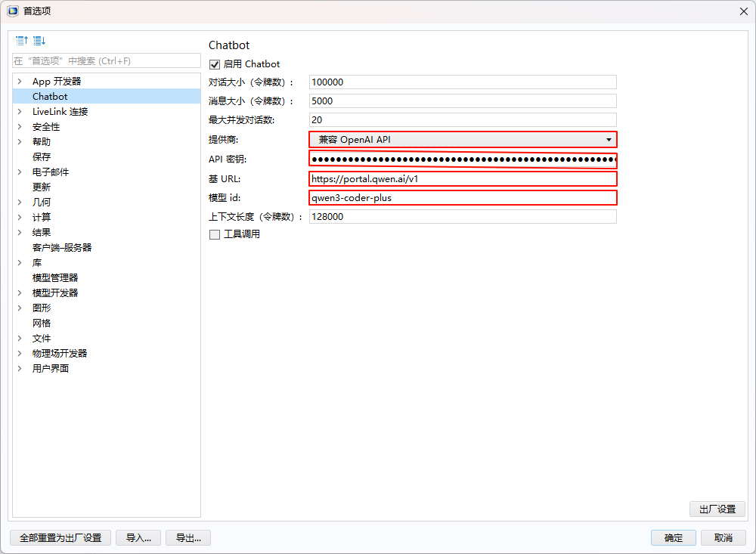Screen dimensions: 756x554
Task: Expand the 几何 tree node
Action: (x=20, y=202)
